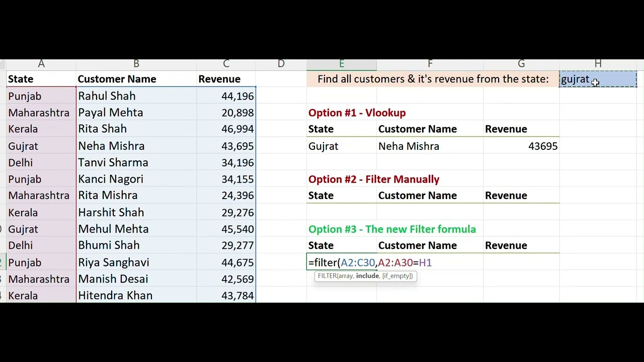
Task: Select cell 'Rita Mishra'
Action: [136, 196]
